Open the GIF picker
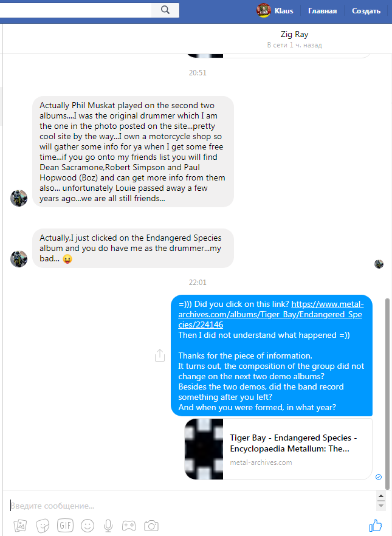 coord(65,525)
